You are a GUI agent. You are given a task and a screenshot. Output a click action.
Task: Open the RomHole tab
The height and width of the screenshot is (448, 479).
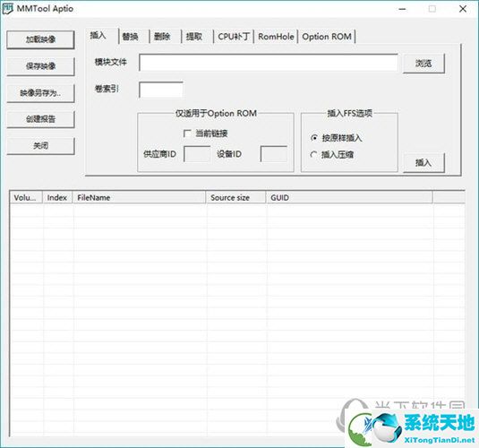coord(276,37)
